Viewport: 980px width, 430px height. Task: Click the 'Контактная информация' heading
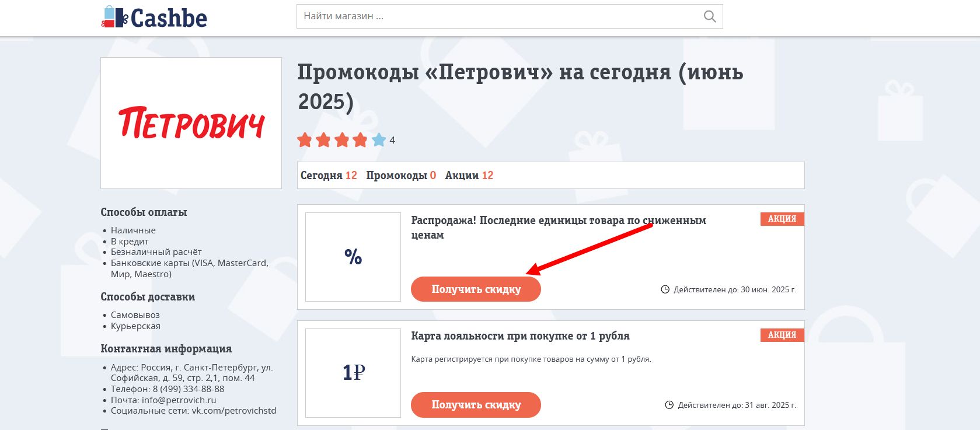click(x=166, y=349)
